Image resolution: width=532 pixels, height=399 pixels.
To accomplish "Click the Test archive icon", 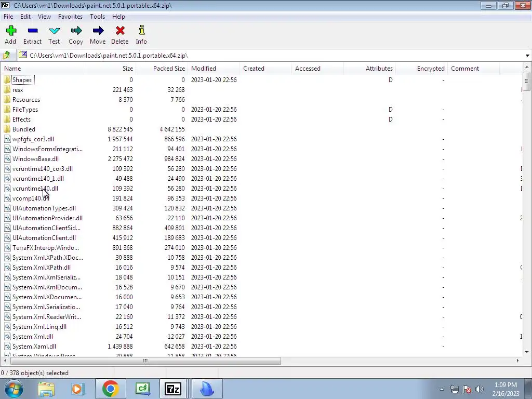I will (x=54, y=31).
